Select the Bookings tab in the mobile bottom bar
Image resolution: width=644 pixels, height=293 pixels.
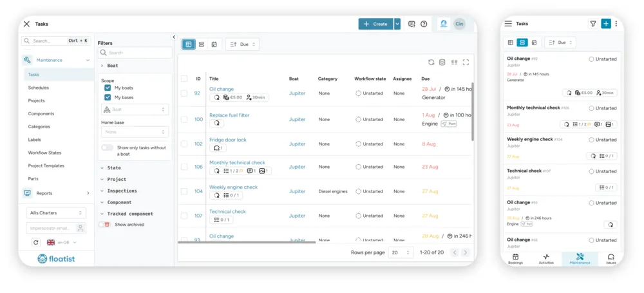pos(515,259)
